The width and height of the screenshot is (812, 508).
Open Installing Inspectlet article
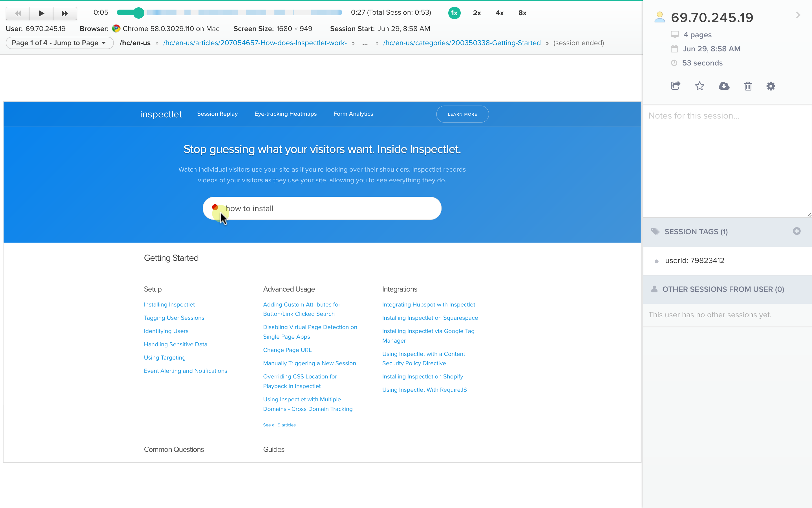point(169,305)
